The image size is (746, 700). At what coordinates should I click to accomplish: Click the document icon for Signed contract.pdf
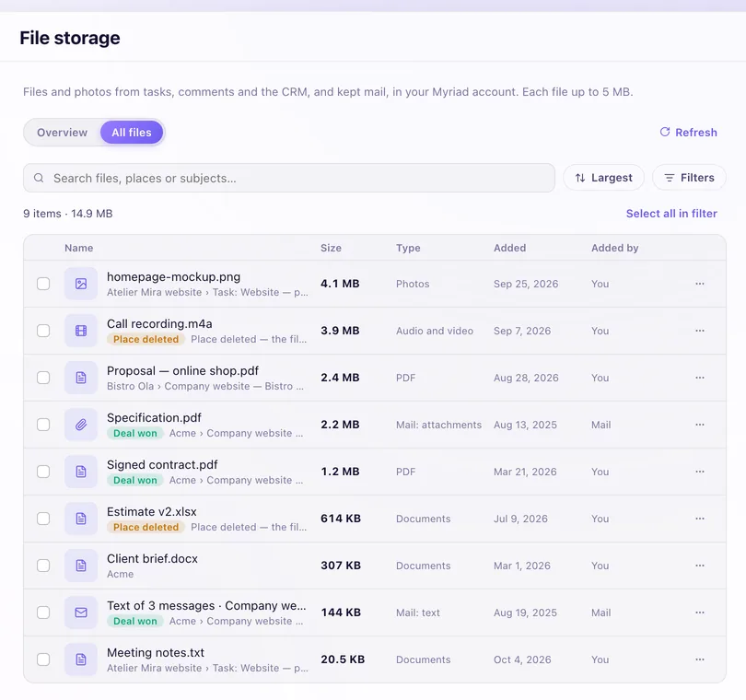click(81, 472)
